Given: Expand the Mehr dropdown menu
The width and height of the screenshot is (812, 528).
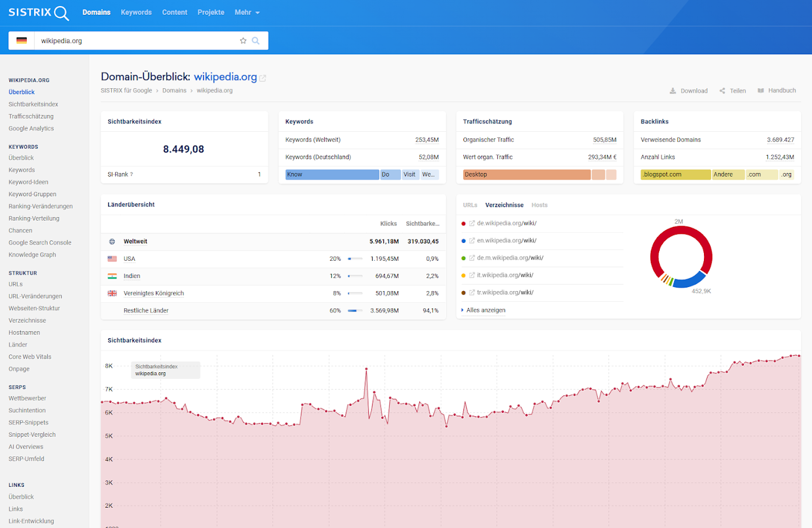Looking at the screenshot, I should coord(247,13).
